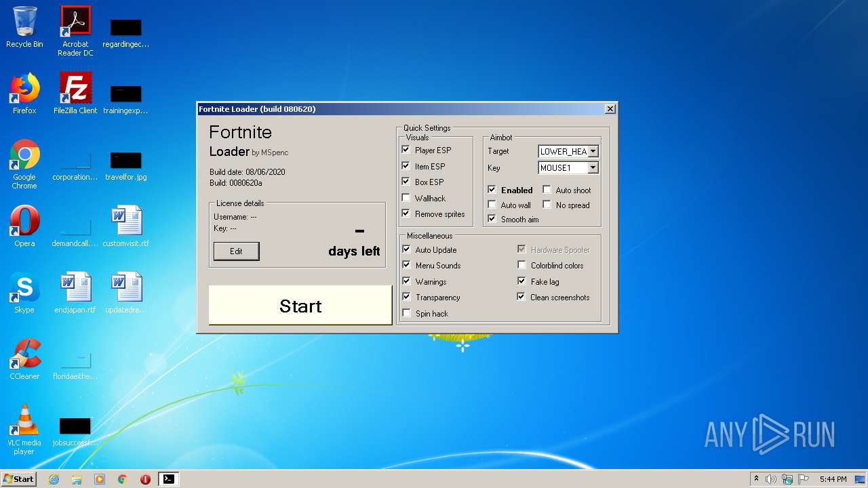Screen dimensions: 868x488
Task: Launch Google Chrome desktop shortcut
Action: tap(24, 164)
